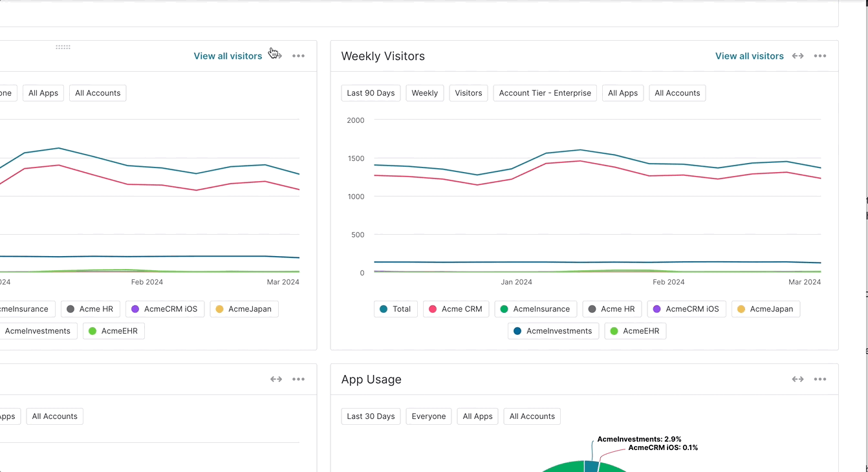Click resize arrows icon in App Usage header
This screenshot has width=868, height=472.
798,380
